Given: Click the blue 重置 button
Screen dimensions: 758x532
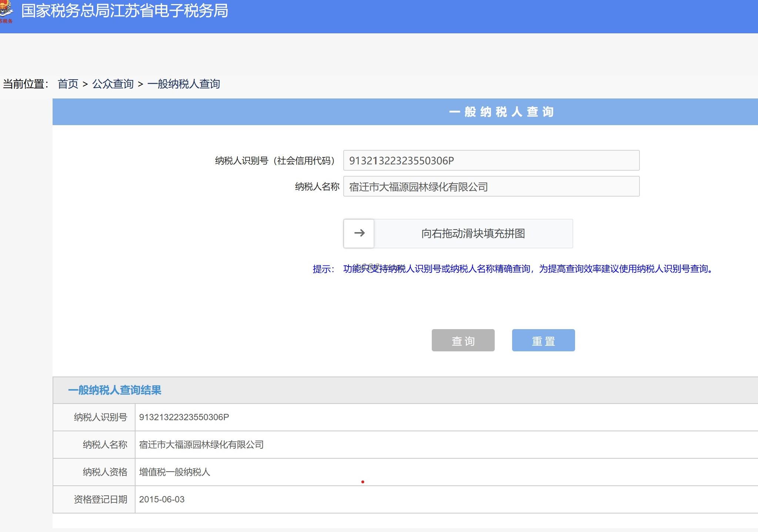Looking at the screenshot, I should (543, 340).
